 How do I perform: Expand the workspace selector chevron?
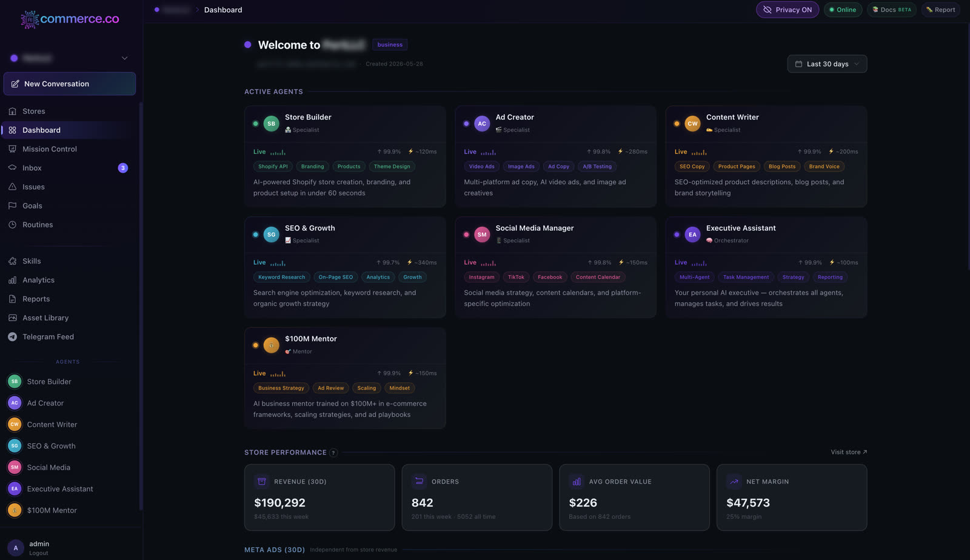coord(124,58)
